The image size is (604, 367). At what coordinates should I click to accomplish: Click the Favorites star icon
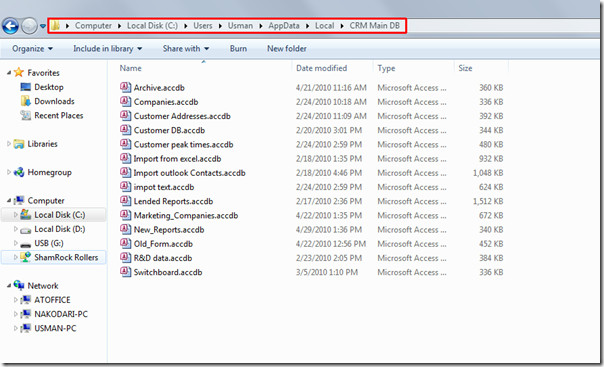pyautogui.click(x=19, y=72)
